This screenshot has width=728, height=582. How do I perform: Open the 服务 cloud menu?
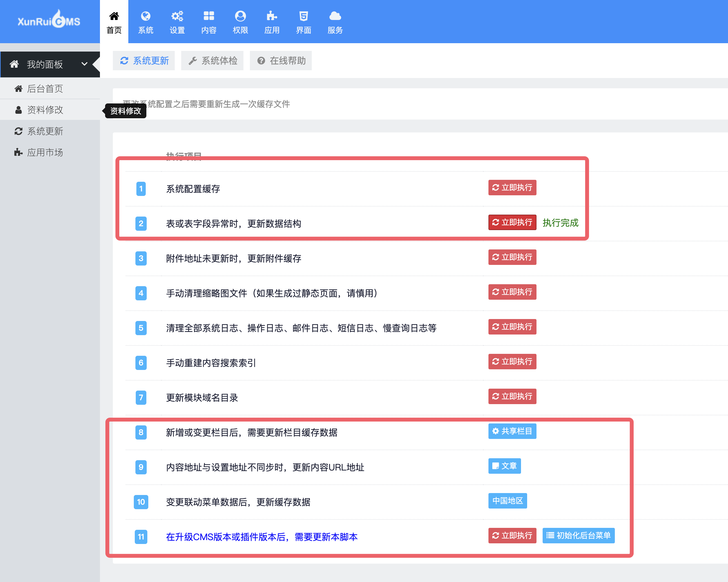click(x=335, y=22)
